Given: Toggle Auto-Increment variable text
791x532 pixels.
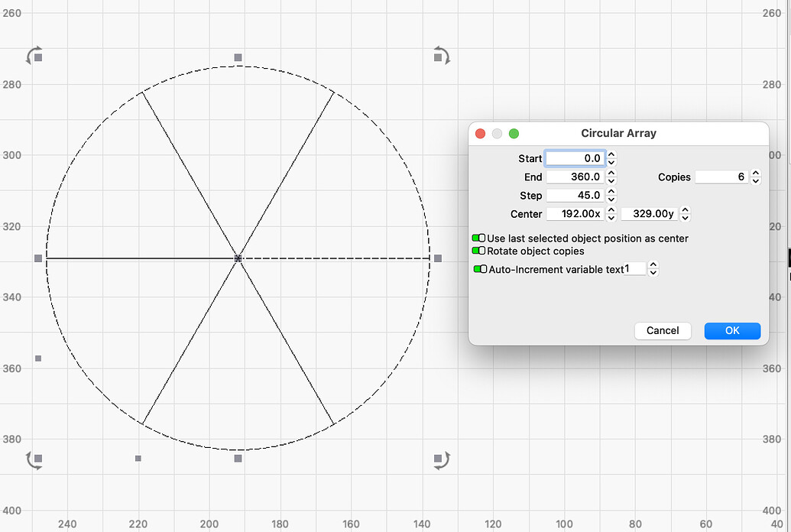Looking at the screenshot, I should [x=480, y=269].
